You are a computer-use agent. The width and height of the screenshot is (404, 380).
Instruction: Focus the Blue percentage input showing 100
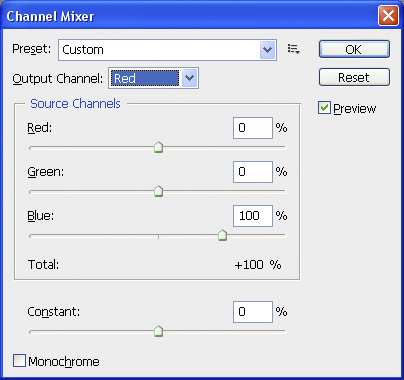point(253,216)
